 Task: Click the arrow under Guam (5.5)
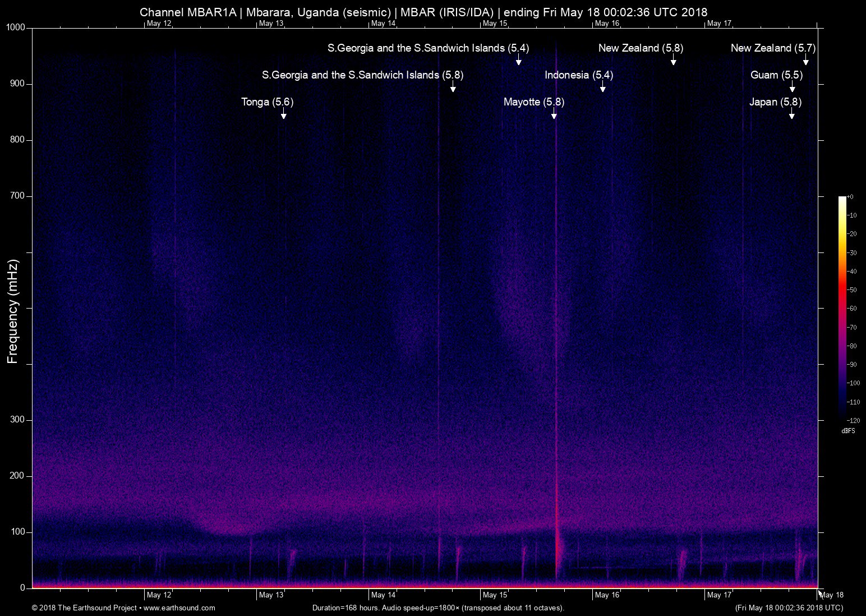pyautogui.click(x=793, y=87)
